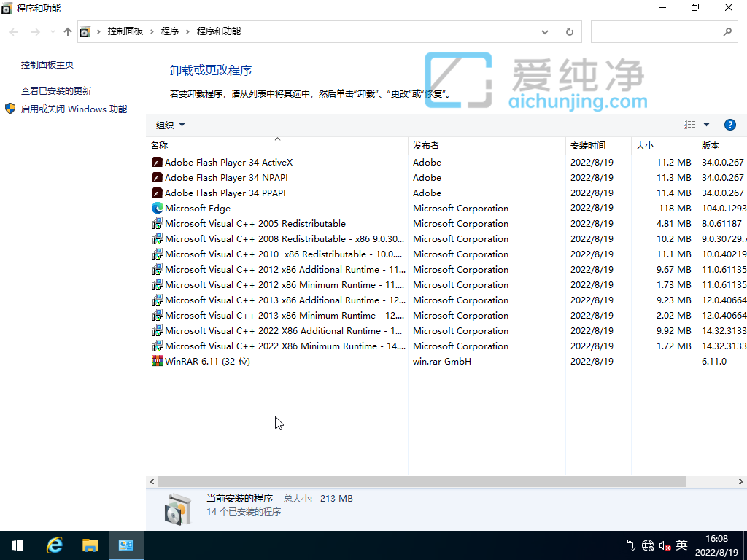The image size is (747, 560).
Task: Open 查看已安装的更新 link
Action: coord(55,91)
